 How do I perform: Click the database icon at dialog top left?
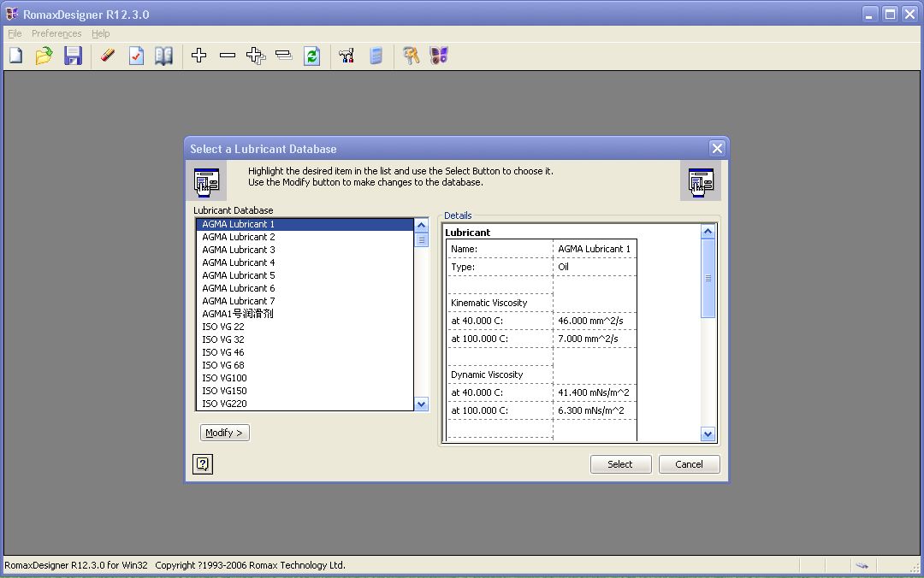tap(206, 182)
